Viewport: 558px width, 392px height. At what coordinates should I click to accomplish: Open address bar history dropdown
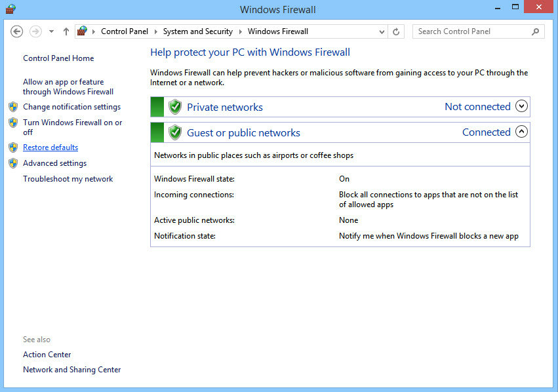pyautogui.click(x=382, y=31)
